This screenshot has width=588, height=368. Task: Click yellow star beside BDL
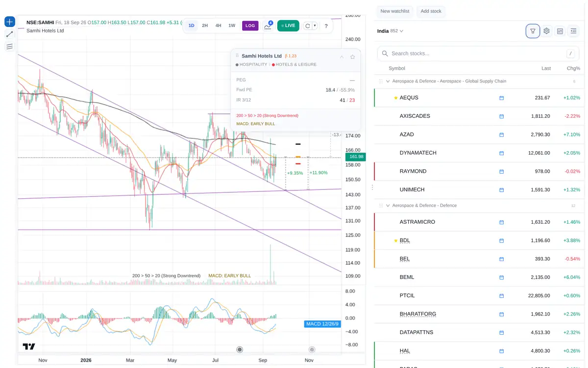click(x=396, y=240)
